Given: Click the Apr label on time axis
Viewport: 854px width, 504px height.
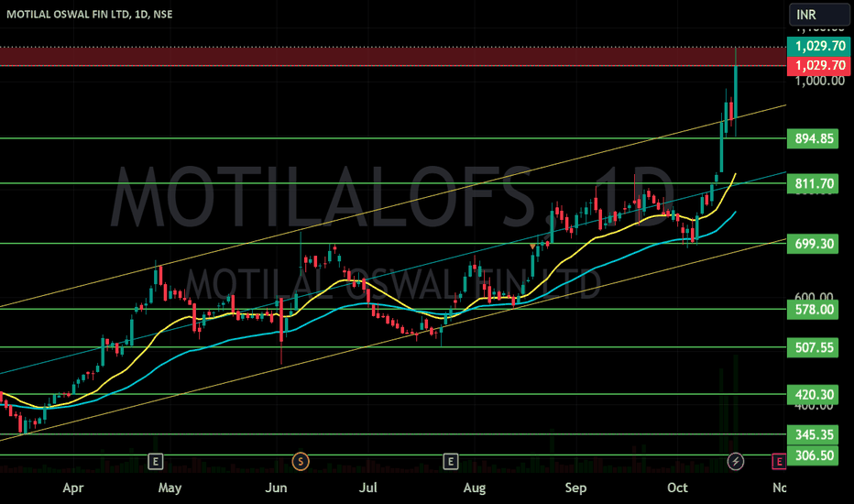Looking at the screenshot, I should click(x=73, y=488).
